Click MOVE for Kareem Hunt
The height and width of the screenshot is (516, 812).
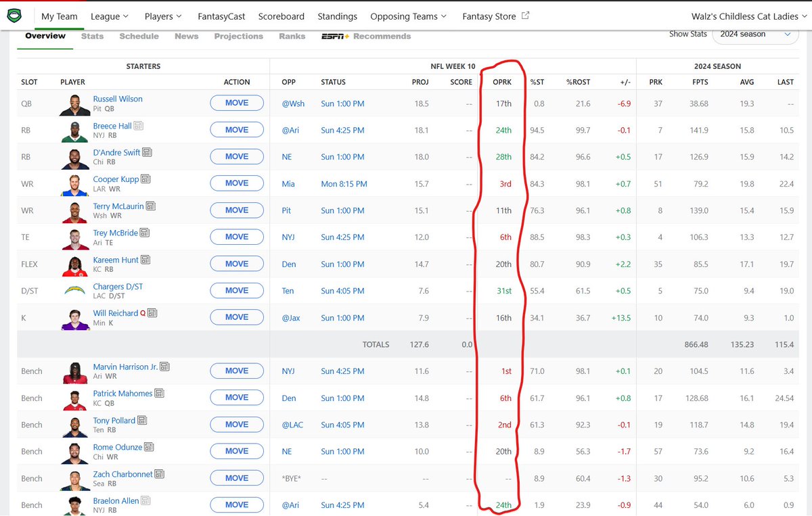pos(237,264)
